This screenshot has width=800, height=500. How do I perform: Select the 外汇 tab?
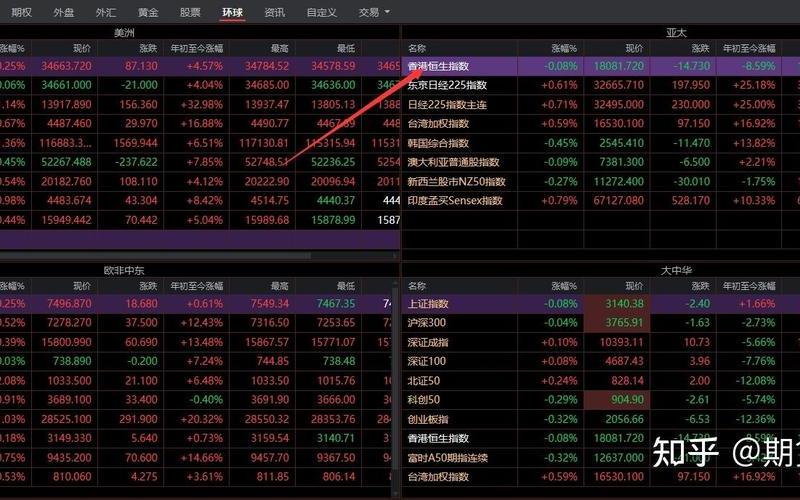pos(106,12)
